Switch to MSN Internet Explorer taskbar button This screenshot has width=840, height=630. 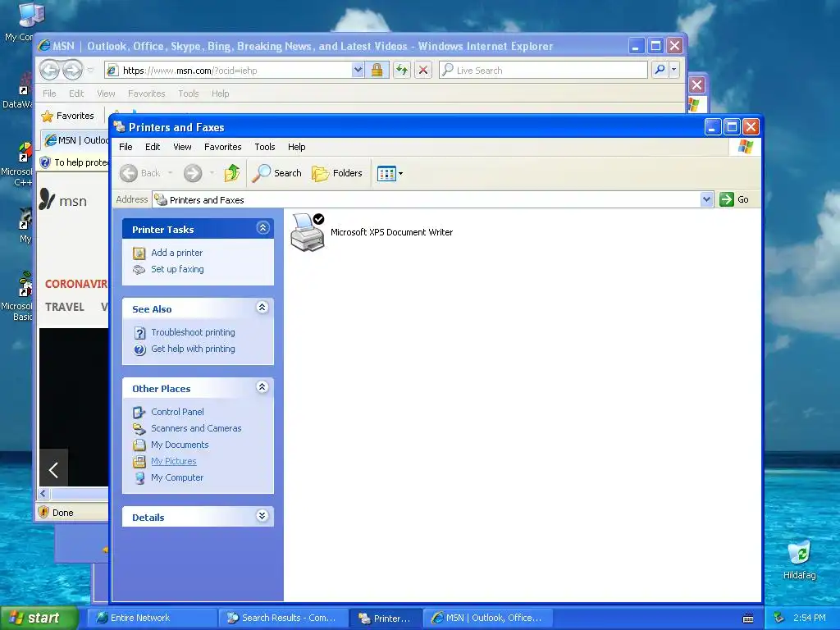[x=490, y=618]
